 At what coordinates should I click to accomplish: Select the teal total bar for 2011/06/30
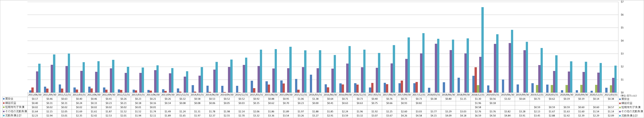39,78
